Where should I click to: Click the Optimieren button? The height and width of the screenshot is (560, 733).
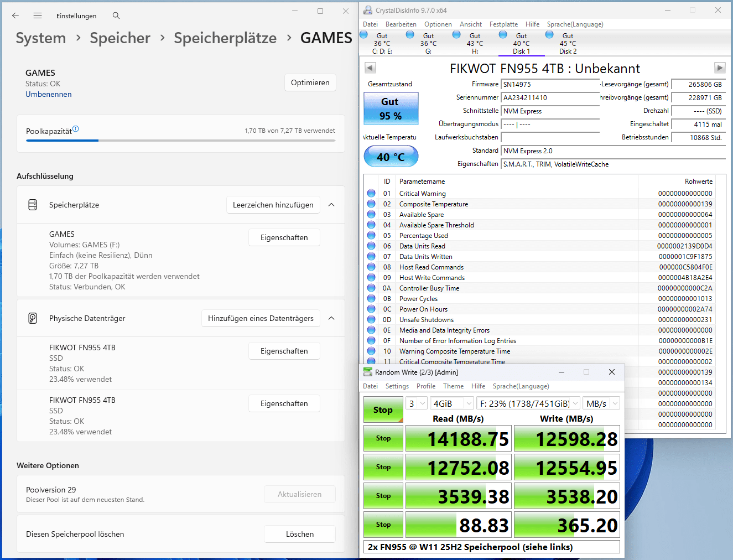pyautogui.click(x=310, y=82)
